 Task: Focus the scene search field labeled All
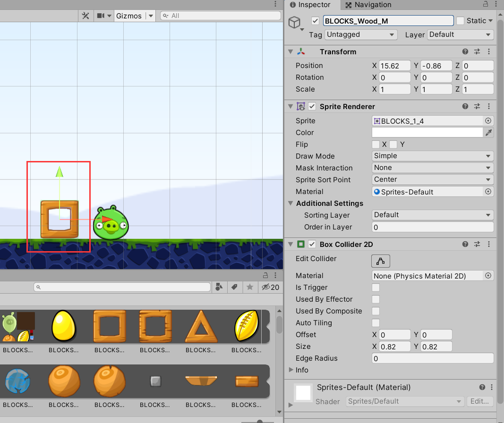pos(221,16)
